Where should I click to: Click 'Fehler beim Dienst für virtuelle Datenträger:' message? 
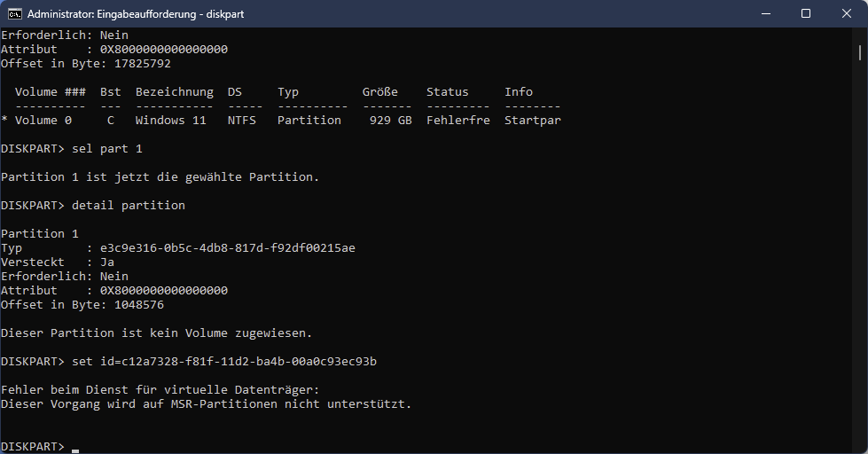click(x=160, y=390)
